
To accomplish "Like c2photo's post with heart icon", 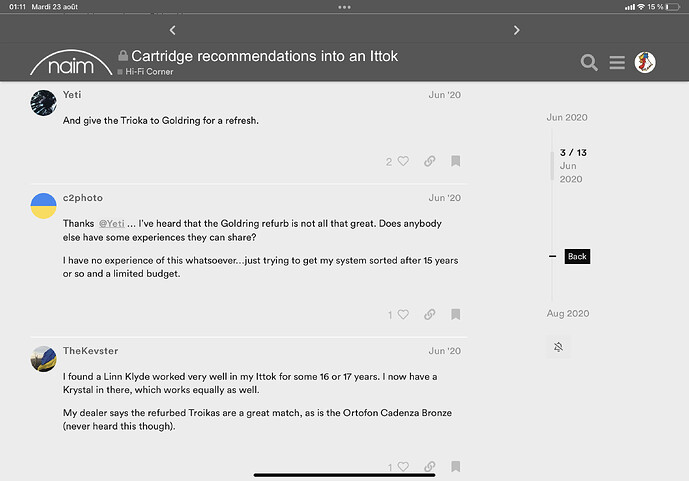I will pyautogui.click(x=403, y=314).
